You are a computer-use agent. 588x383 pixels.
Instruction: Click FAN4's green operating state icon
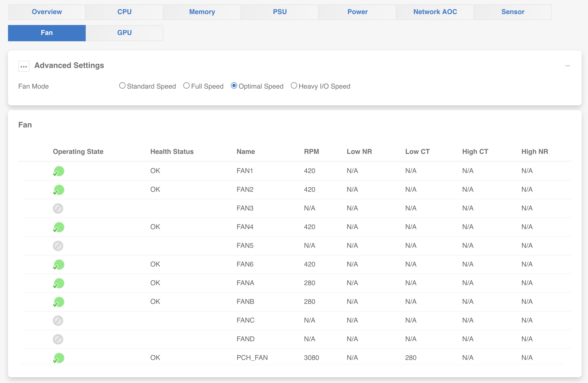pos(58,227)
